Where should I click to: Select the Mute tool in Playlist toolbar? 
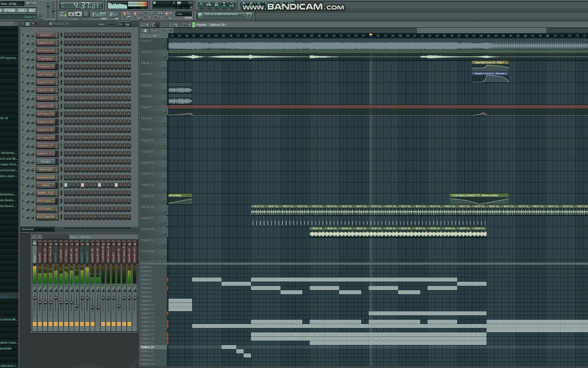166,25
